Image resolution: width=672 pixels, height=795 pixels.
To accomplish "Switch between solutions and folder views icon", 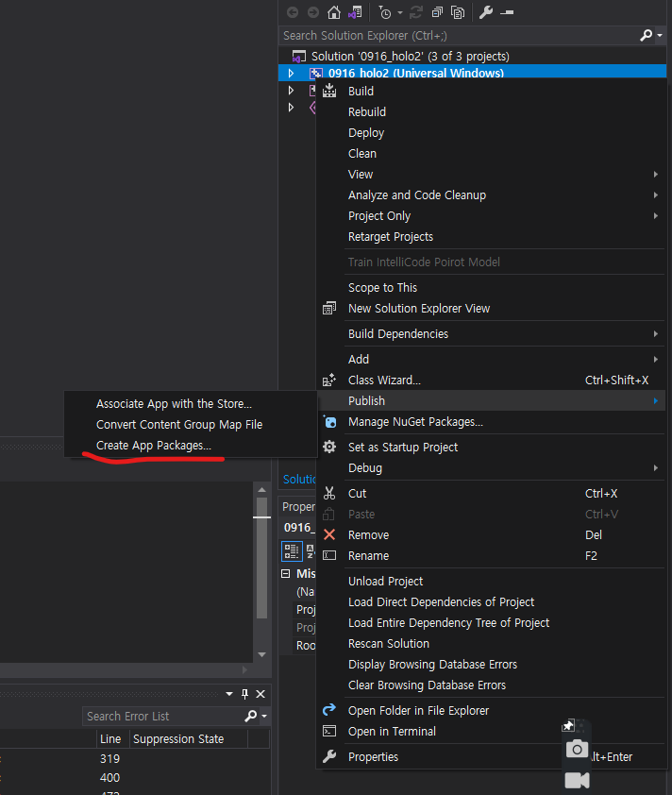I will (x=355, y=12).
